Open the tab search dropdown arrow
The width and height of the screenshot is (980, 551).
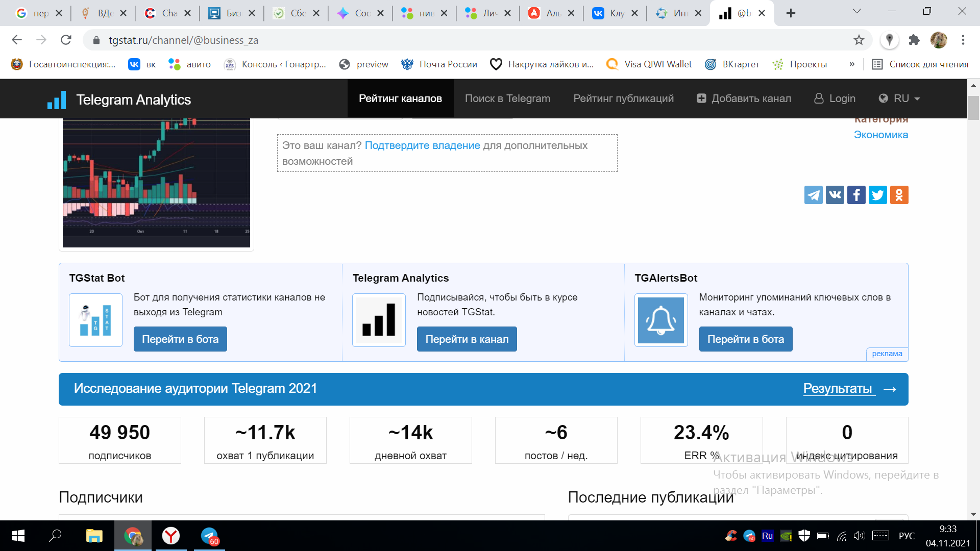pos(857,12)
